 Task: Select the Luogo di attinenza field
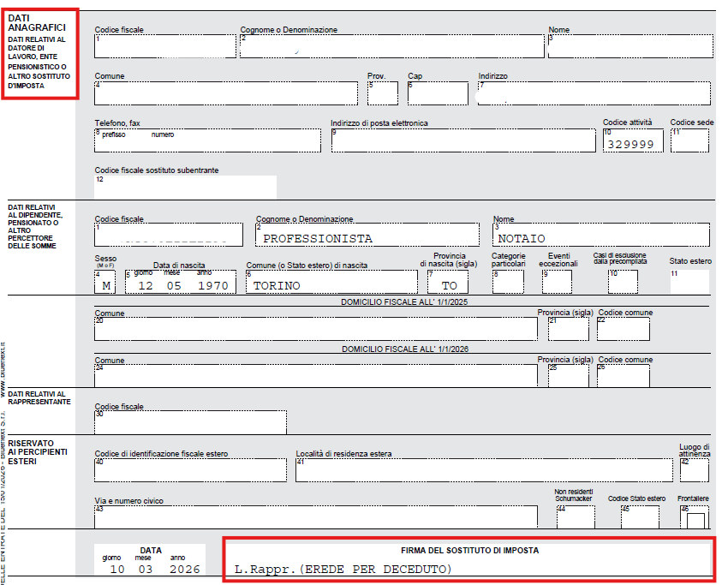[x=694, y=470]
